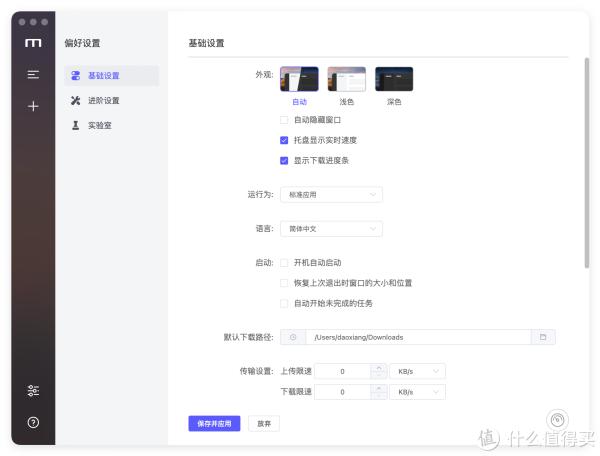Select the 深色 dark appearance thumbnail
The width and height of the screenshot is (600, 456).
[x=394, y=79]
